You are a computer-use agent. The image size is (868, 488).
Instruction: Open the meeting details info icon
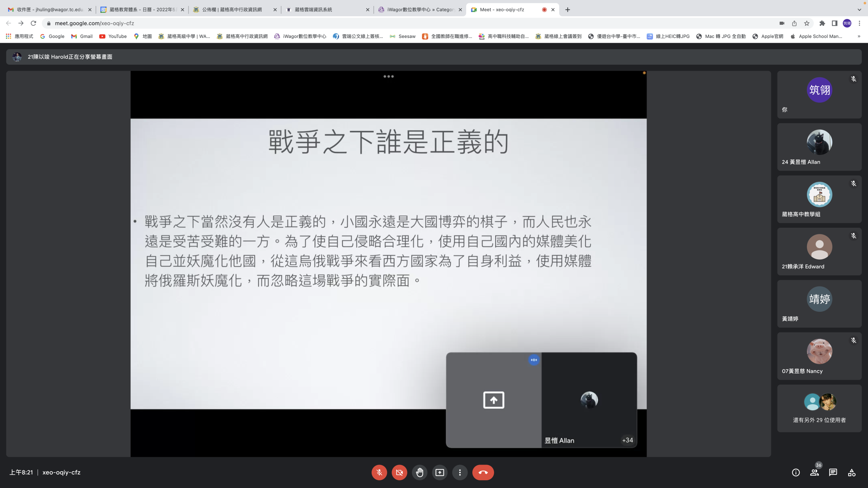(x=795, y=472)
